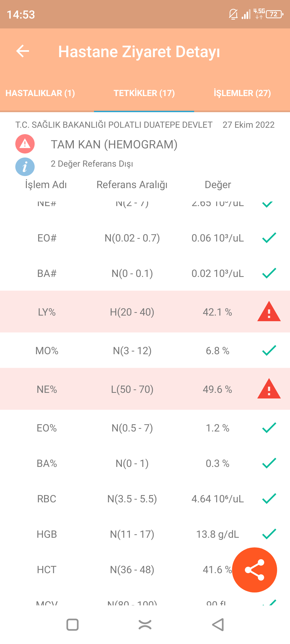Viewport: 290px width, 644px height.
Task: Select the TETKİKLER (17) tab
Action: click(144, 93)
